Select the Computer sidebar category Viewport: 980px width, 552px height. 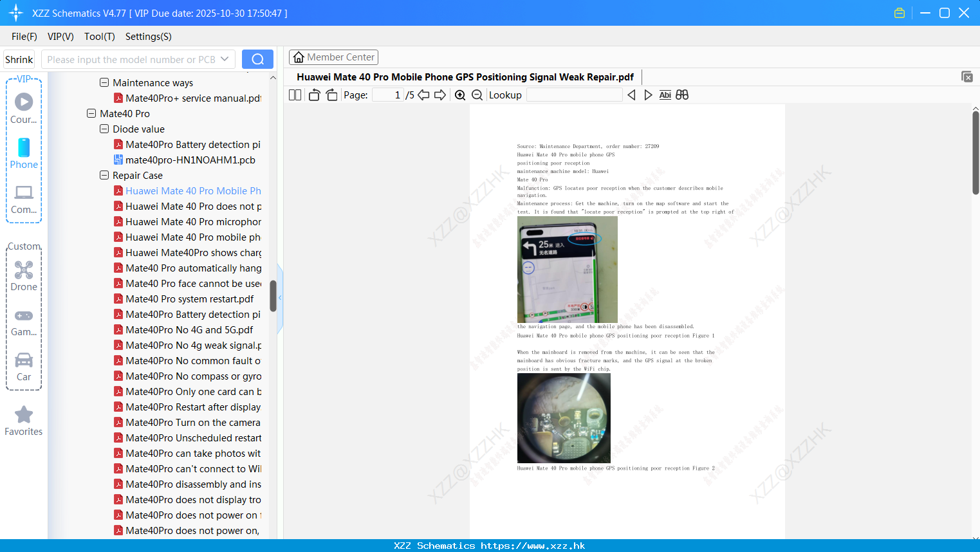pos(24,199)
